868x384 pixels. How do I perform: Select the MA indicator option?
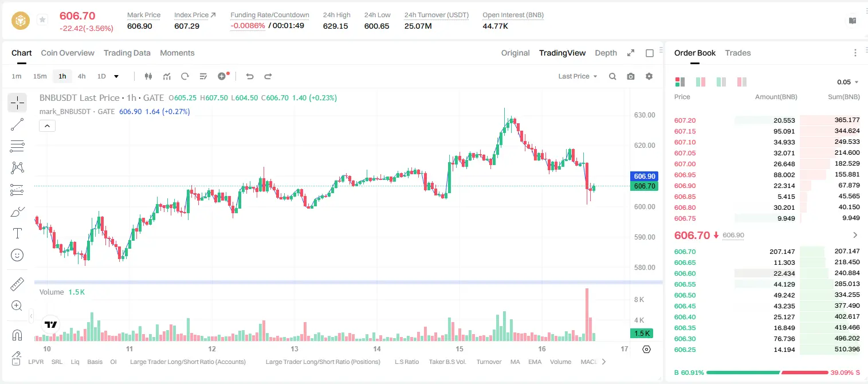click(x=515, y=362)
